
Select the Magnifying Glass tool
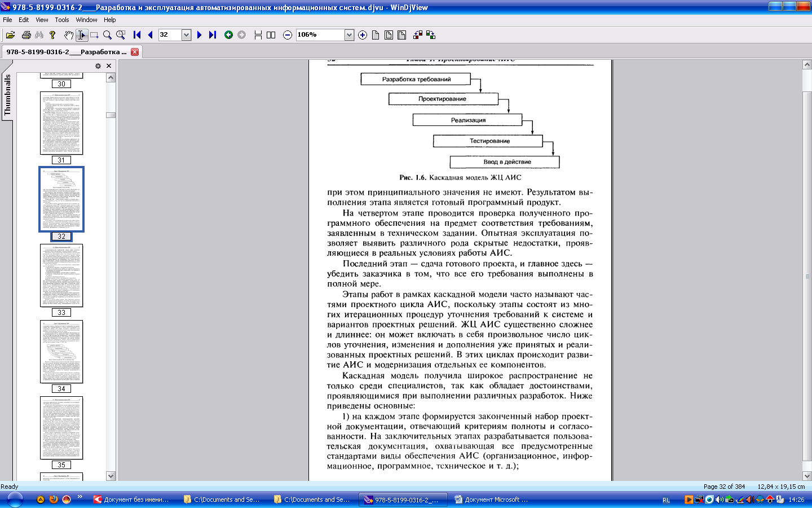(107, 35)
